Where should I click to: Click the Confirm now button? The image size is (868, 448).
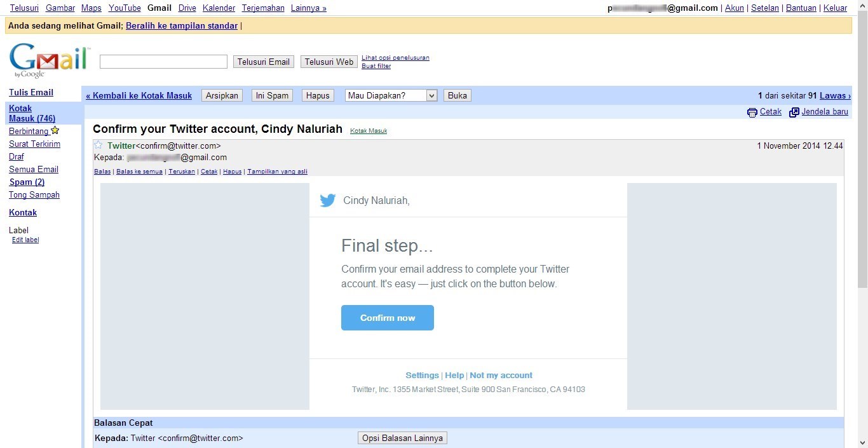[x=388, y=318]
